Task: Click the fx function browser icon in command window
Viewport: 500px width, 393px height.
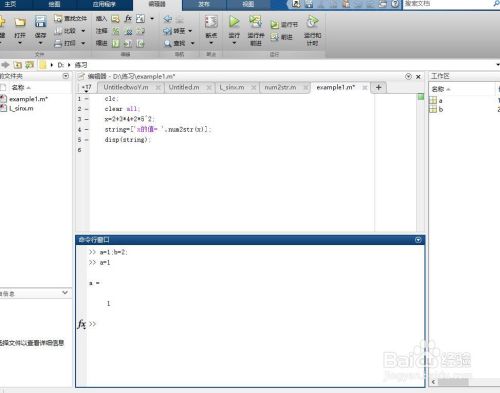Action: coord(82,324)
